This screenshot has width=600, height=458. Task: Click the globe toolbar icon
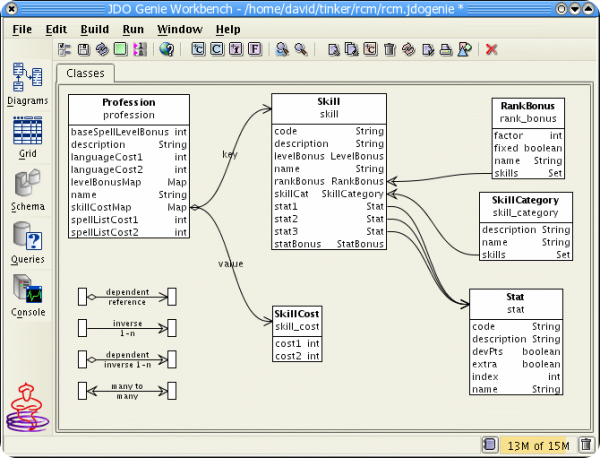166,49
